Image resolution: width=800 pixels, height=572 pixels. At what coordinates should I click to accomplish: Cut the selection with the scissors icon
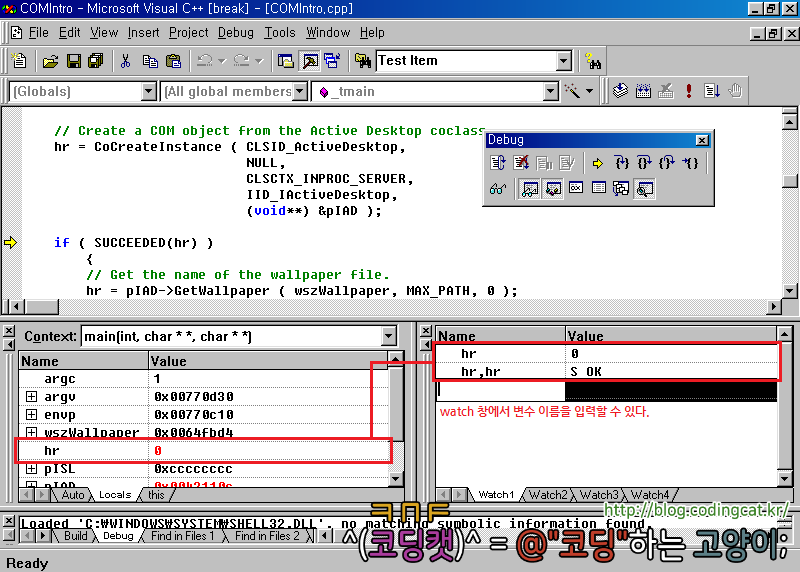126,61
